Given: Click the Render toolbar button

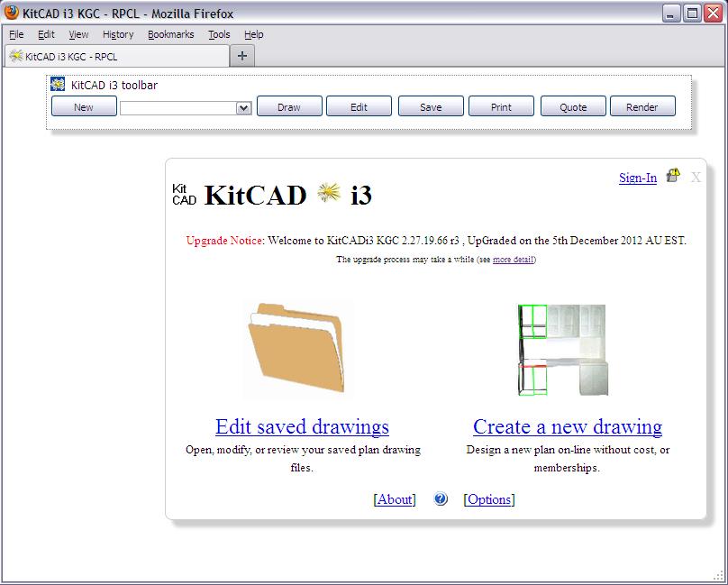Looking at the screenshot, I should click(642, 106).
